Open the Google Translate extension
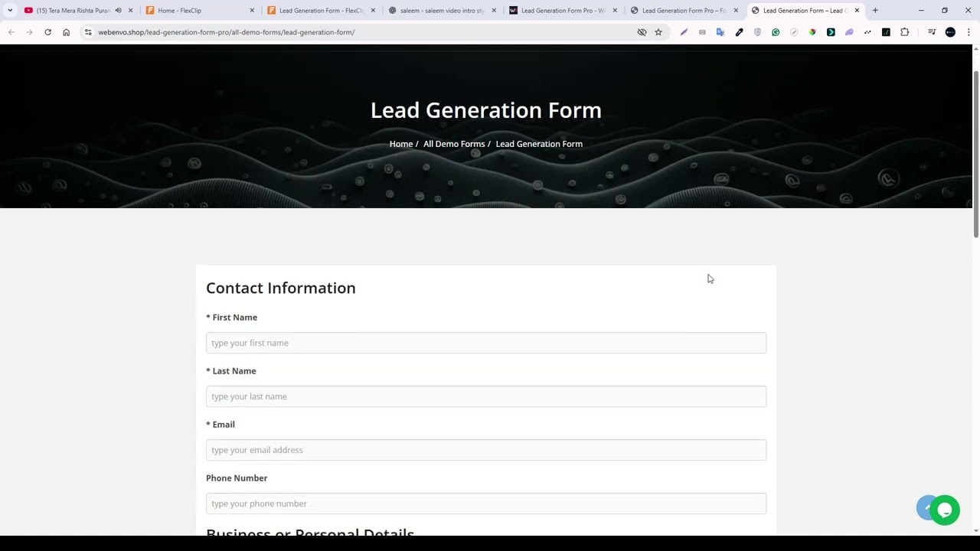Screen dimensions: 980x551 point(720,32)
